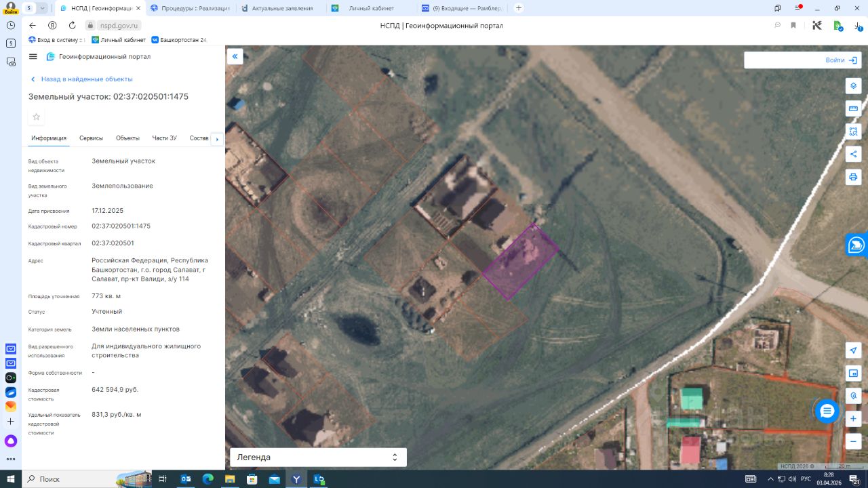The width and height of the screenshot is (868, 488).
Task: Open Windows Start menu
Action: (11, 479)
